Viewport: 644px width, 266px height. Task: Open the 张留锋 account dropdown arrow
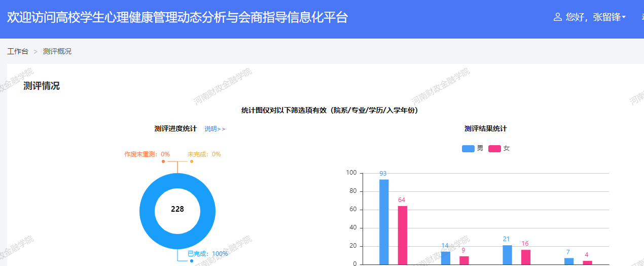pyautogui.click(x=624, y=17)
